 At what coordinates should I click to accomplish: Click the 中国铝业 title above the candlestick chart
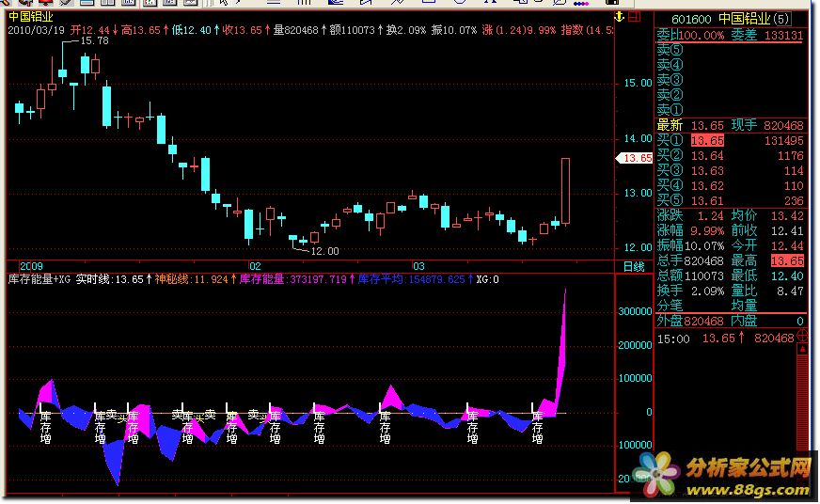click(30, 17)
